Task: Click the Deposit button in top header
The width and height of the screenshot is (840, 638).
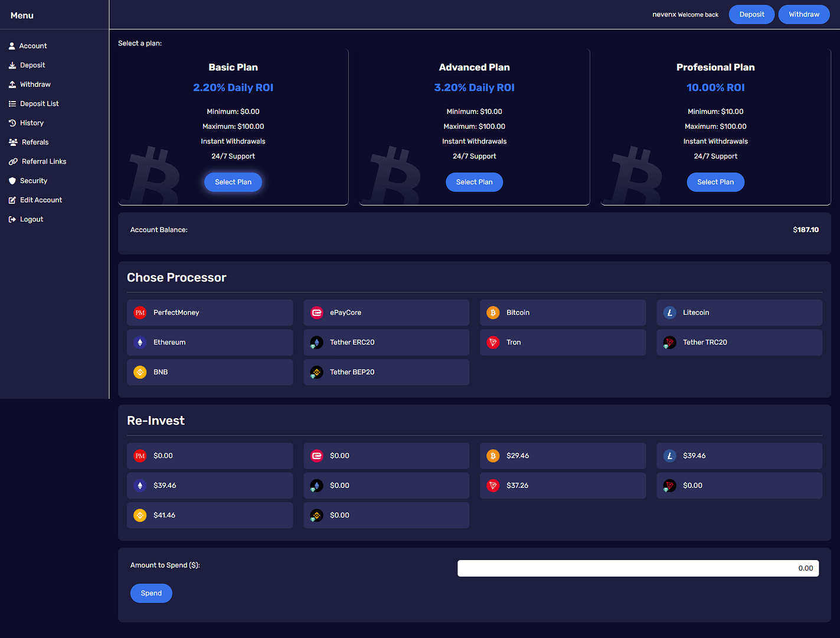Action: point(751,14)
